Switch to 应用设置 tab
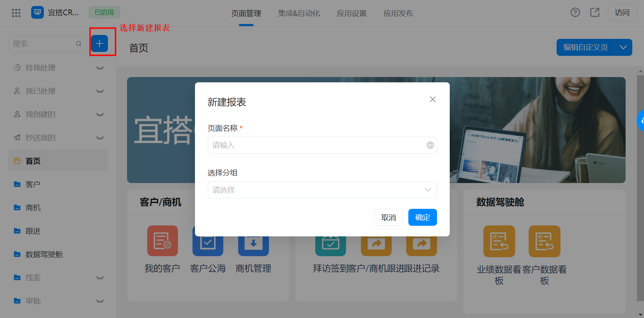The height and width of the screenshot is (318, 644). 352,13
